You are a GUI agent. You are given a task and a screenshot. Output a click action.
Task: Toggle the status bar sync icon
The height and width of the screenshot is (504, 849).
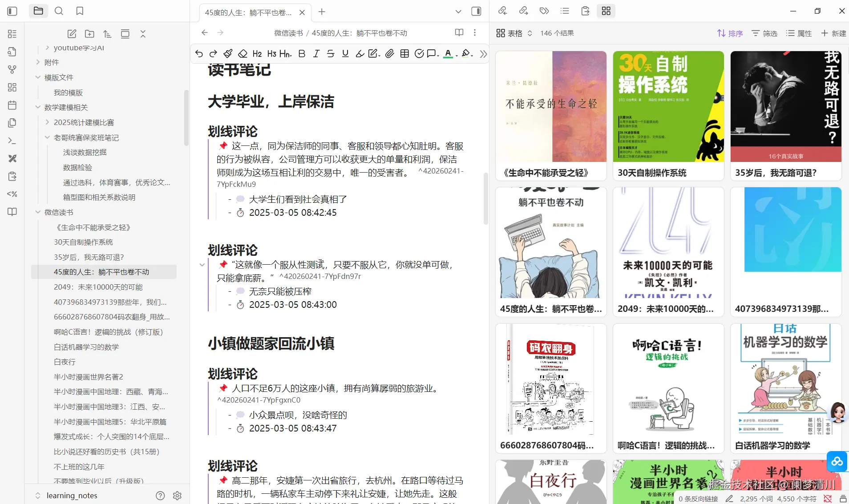pyautogui.click(x=828, y=499)
